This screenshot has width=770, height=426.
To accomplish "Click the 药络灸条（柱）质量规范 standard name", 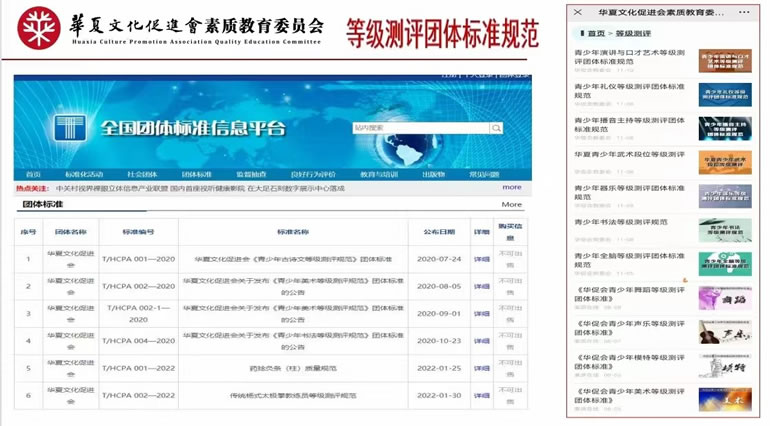I will click(x=293, y=368).
